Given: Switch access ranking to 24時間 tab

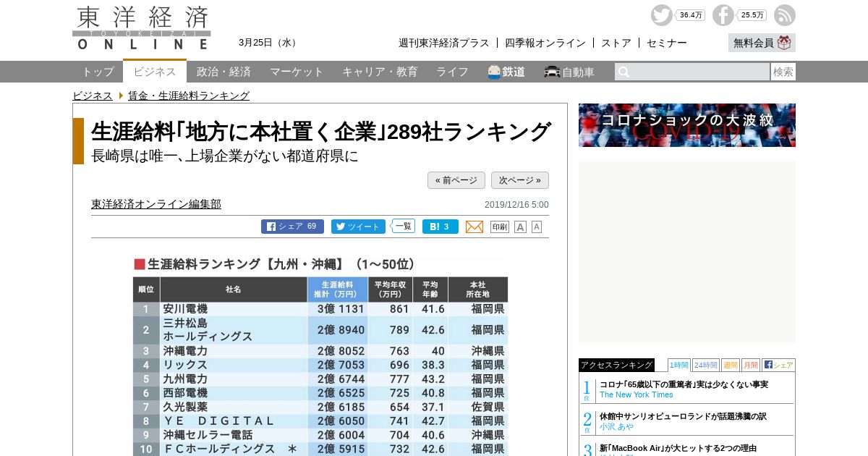Looking at the screenshot, I should pos(705,365).
